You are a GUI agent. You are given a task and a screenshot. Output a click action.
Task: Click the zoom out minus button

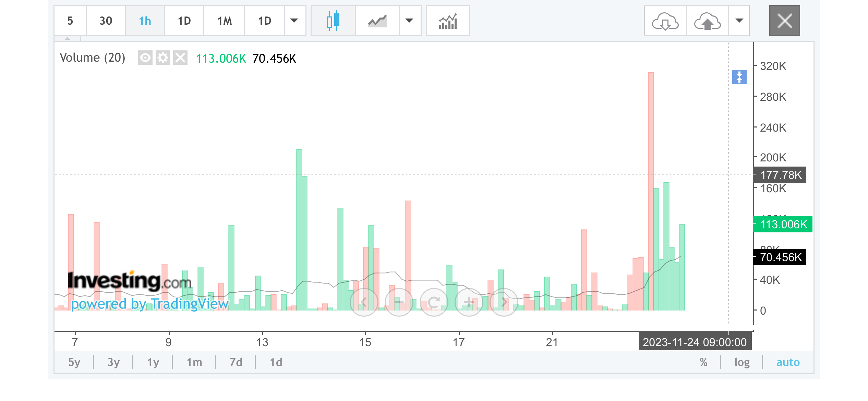[399, 302]
